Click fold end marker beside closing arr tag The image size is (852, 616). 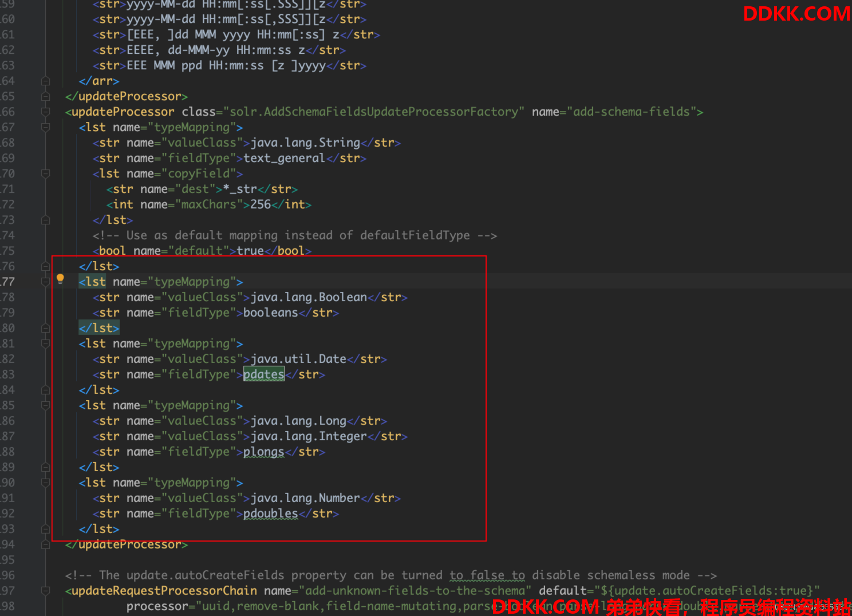click(46, 81)
